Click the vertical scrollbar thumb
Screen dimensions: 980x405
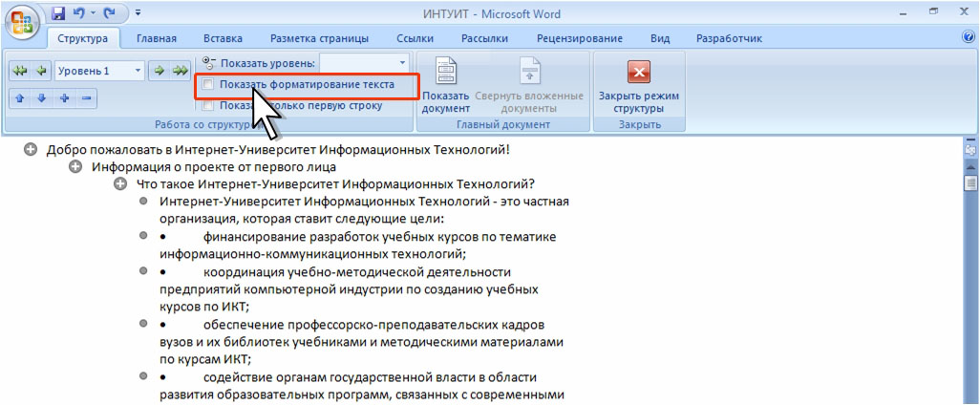970,182
